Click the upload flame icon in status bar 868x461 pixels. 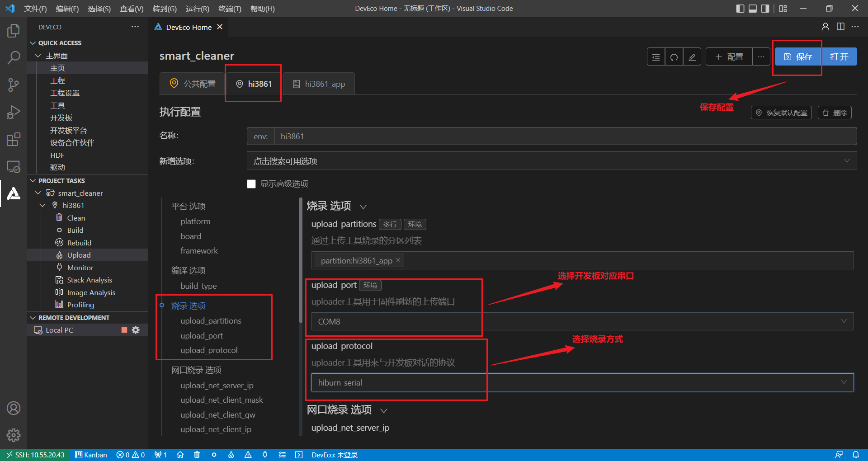pos(231,455)
